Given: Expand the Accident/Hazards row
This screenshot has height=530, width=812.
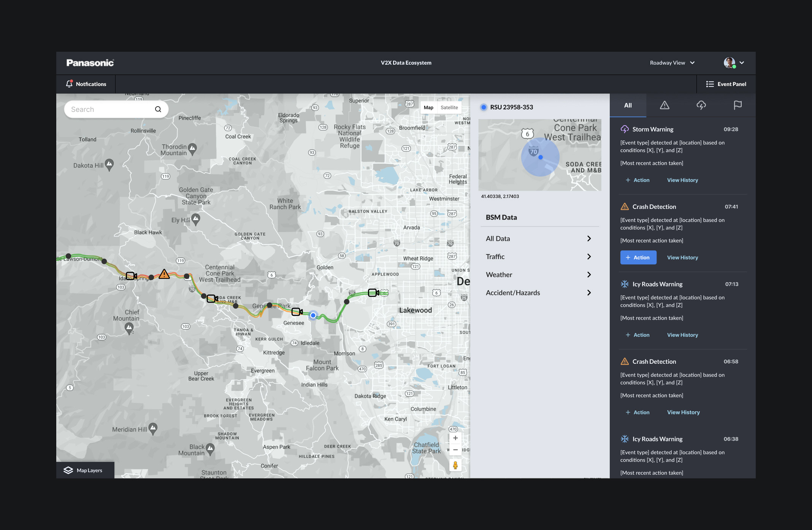Looking at the screenshot, I should tap(588, 293).
